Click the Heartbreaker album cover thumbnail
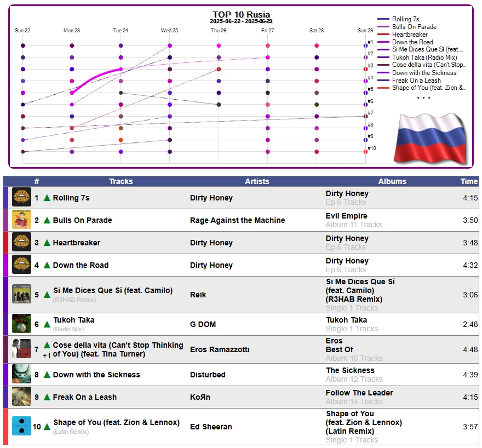482x448 pixels. pos(21,242)
